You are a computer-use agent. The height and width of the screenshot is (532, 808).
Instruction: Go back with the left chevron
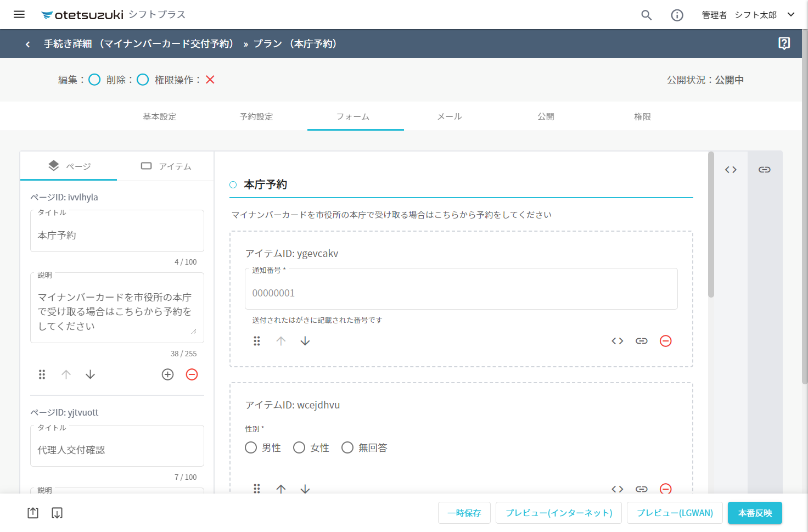pos(28,44)
